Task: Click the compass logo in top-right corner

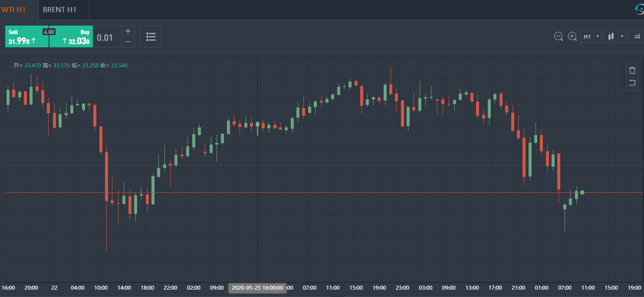Action: point(640,10)
